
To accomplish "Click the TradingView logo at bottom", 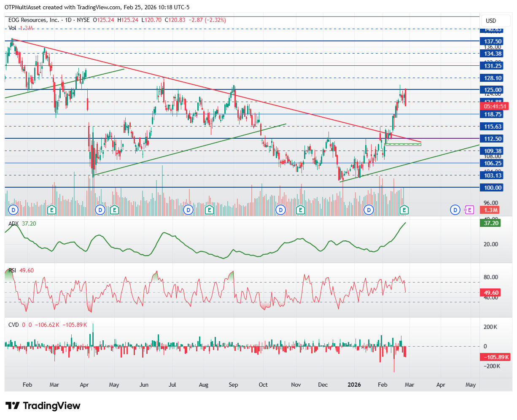I will 43,406.
